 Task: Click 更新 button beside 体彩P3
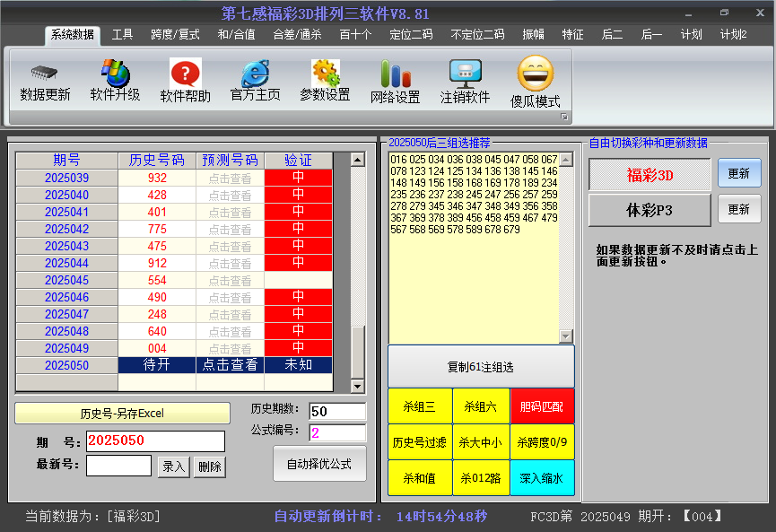[739, 209]
